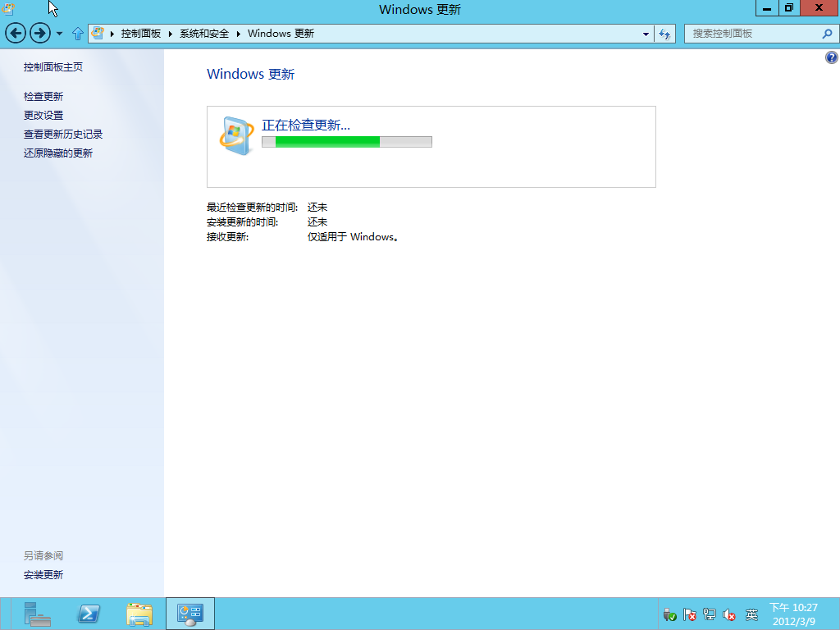Open 更改设置 in the sidebar
Viewport: 840px width, 630px height.
[43, 115]
